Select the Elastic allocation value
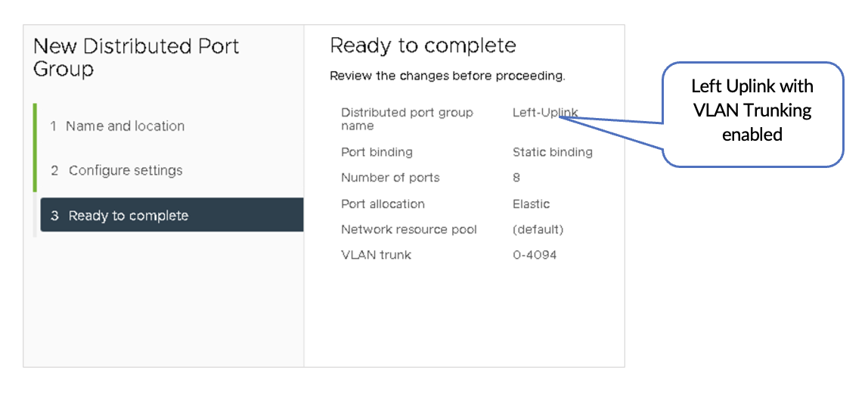 pos(531,204)
